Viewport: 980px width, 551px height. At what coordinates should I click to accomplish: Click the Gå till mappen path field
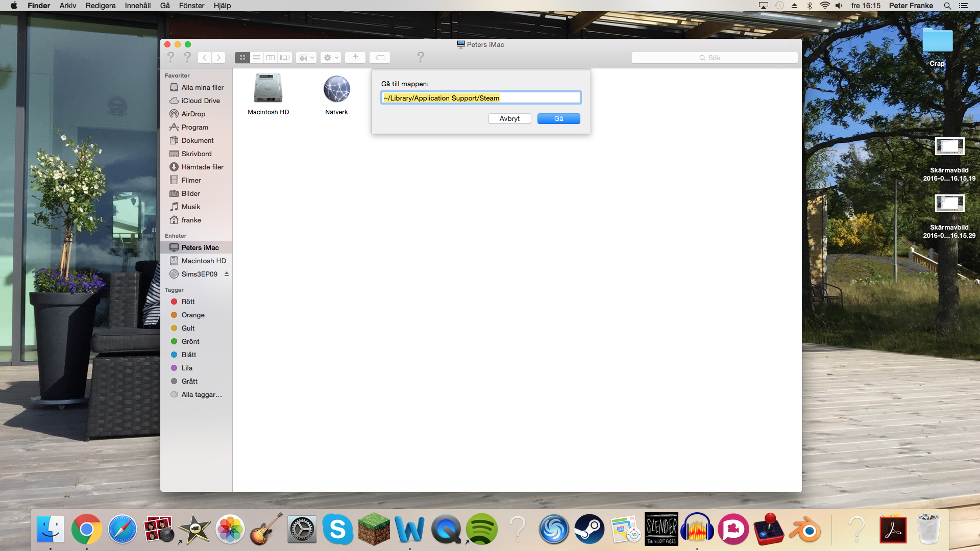pyautogui.click(x=480, y=98)
